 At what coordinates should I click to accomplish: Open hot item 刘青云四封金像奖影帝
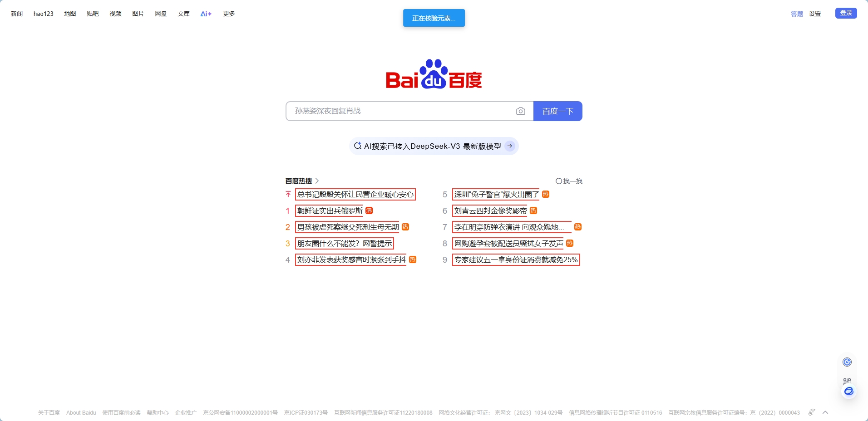pyautogui.click(x=491, y=210)
